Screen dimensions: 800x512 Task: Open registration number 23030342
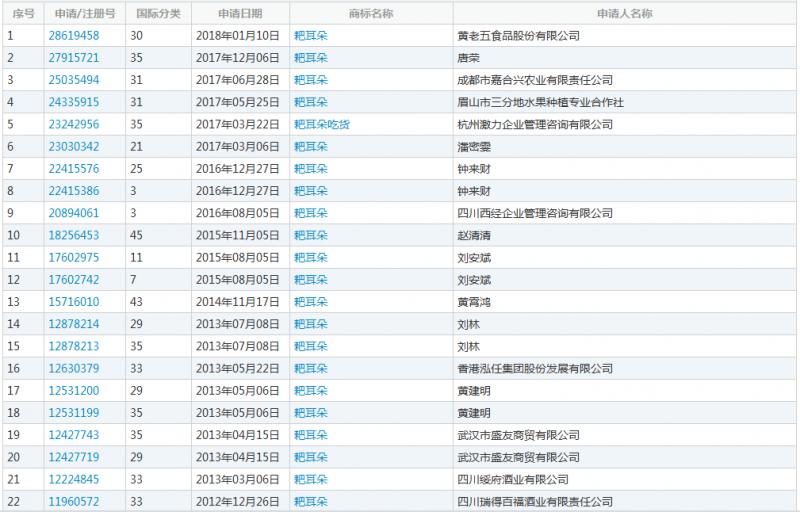[73, 146]
